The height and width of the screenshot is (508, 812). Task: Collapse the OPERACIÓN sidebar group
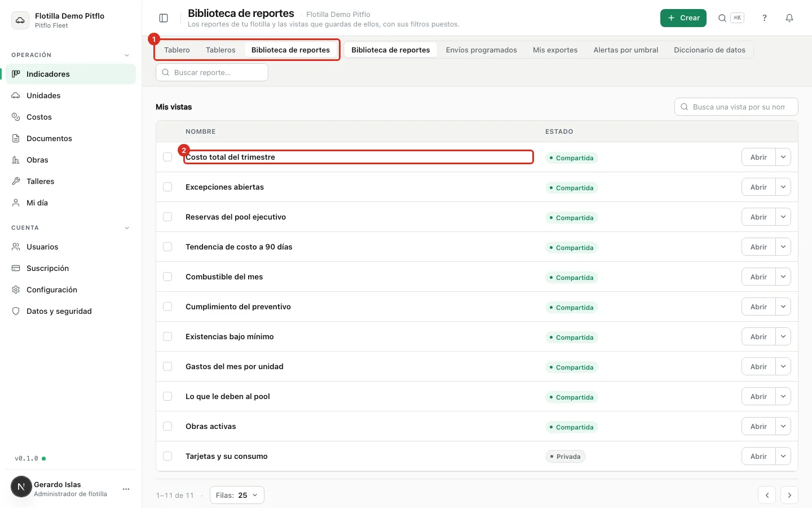(127, 55)
